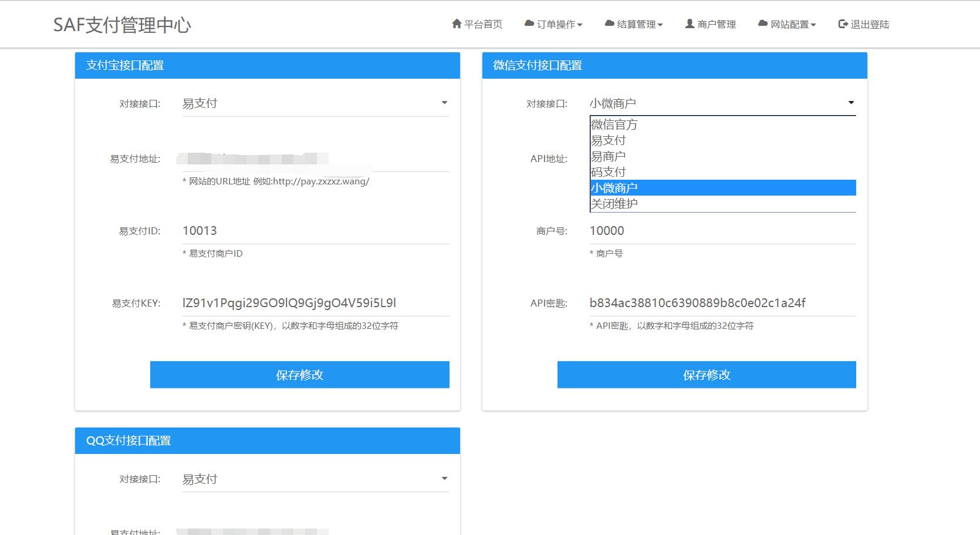Click the 易支付ID: field label
This screenshot has height=535, width=980.
point(140,231)
